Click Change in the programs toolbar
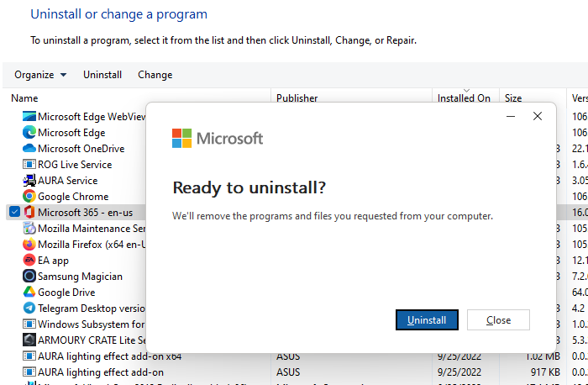Viewport: 588px width, 385px height. [155, 75]
